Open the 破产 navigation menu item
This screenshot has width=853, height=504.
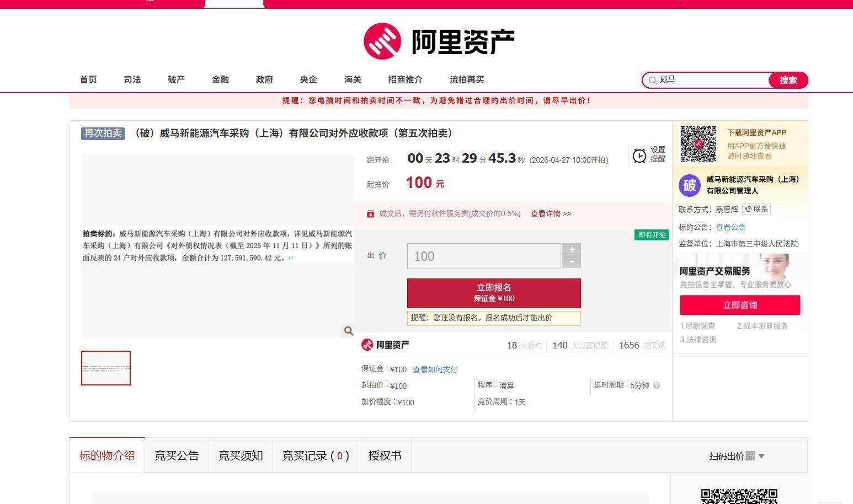coord(176,80)
